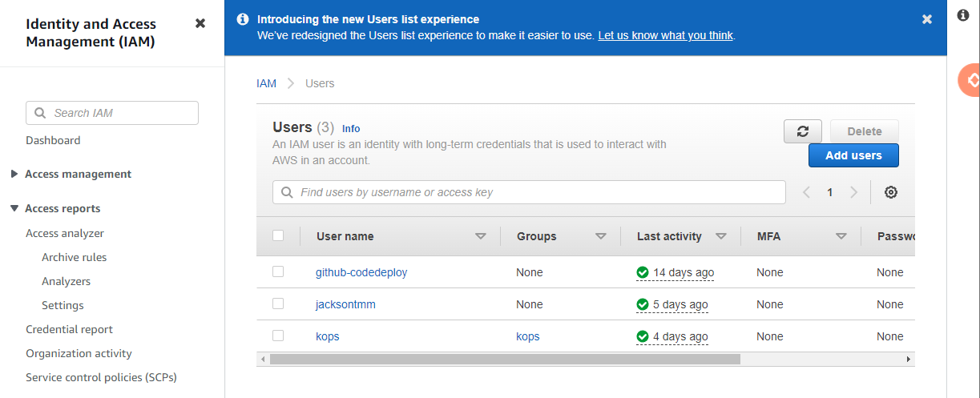This screenshot has height=398, width=980.
Task: Open the Info link next to Users
Action: pos(351,128)
